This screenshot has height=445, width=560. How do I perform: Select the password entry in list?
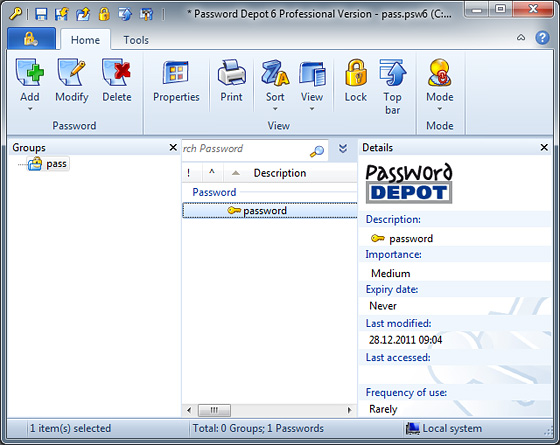pyautogui.click(x=270, y=211)
